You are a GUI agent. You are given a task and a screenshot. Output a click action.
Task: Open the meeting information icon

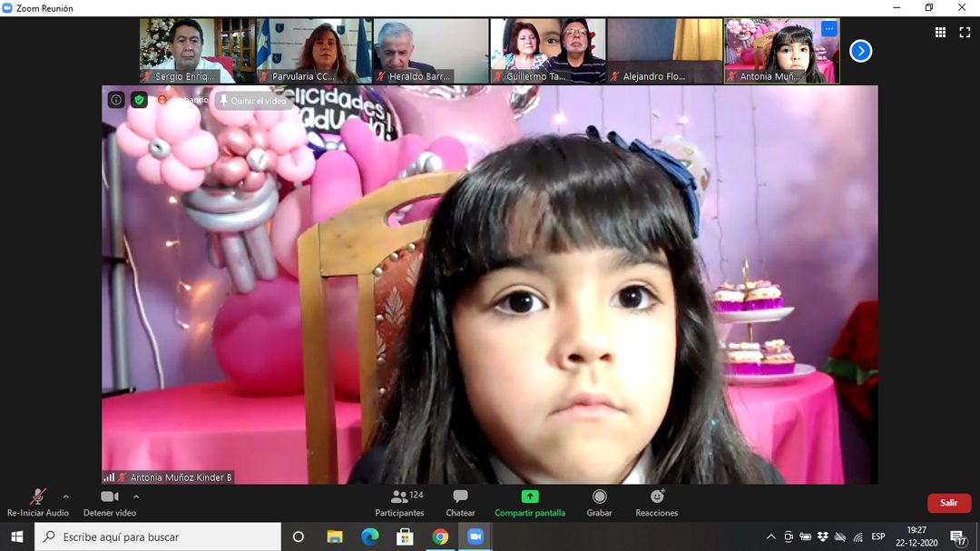point(116,100)
